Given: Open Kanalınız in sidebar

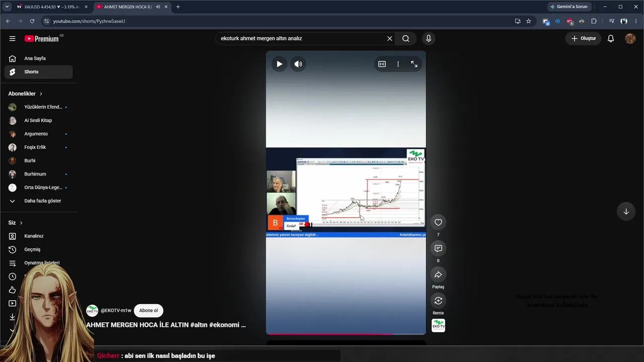Looking at the screenshot, I should pos(38,236).
